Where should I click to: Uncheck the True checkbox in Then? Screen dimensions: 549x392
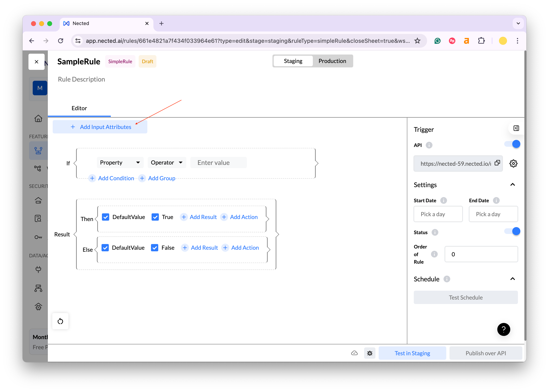pos(155,217)
